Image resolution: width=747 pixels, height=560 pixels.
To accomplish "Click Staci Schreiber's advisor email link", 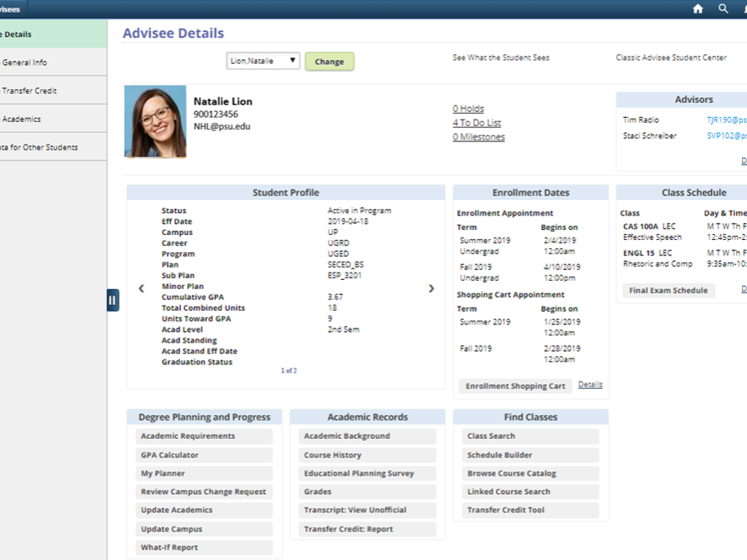I will click(x=727, y=135).
